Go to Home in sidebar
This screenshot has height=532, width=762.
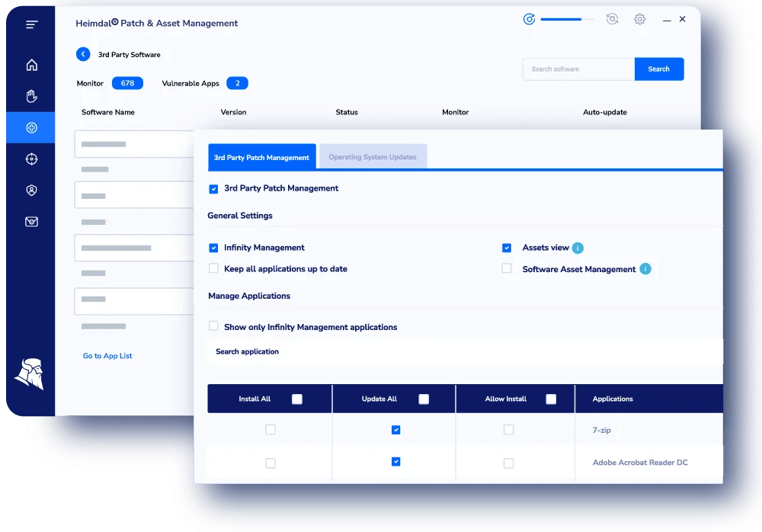pos(31,65)
